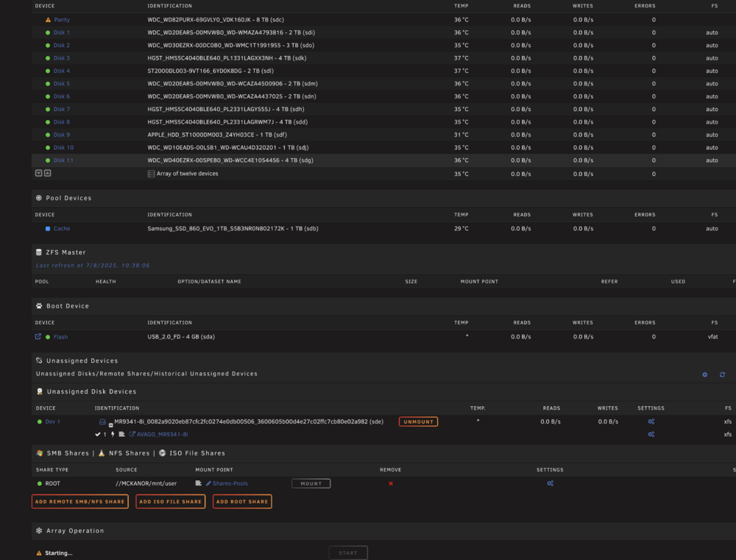Click the list icon beside Array of twelve devices
The image size is (736, 560).
tap(151, 174)
